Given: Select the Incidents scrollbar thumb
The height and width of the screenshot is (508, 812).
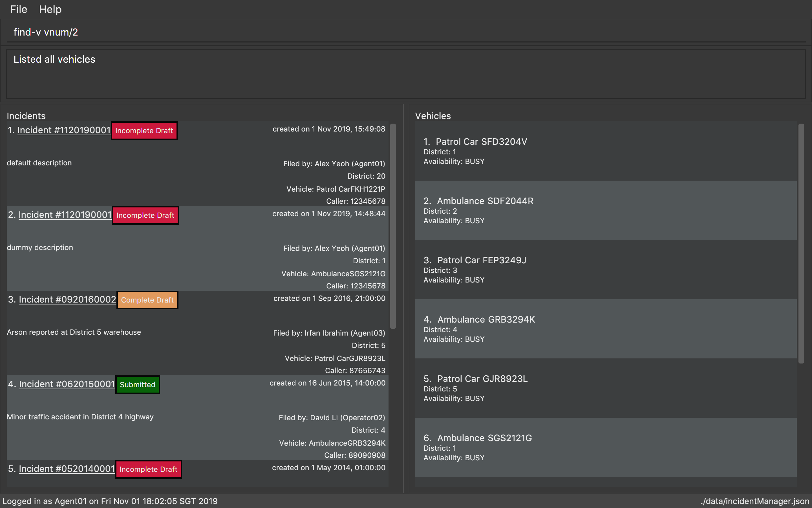Looking at the screenshot, I should click(393, 226).
